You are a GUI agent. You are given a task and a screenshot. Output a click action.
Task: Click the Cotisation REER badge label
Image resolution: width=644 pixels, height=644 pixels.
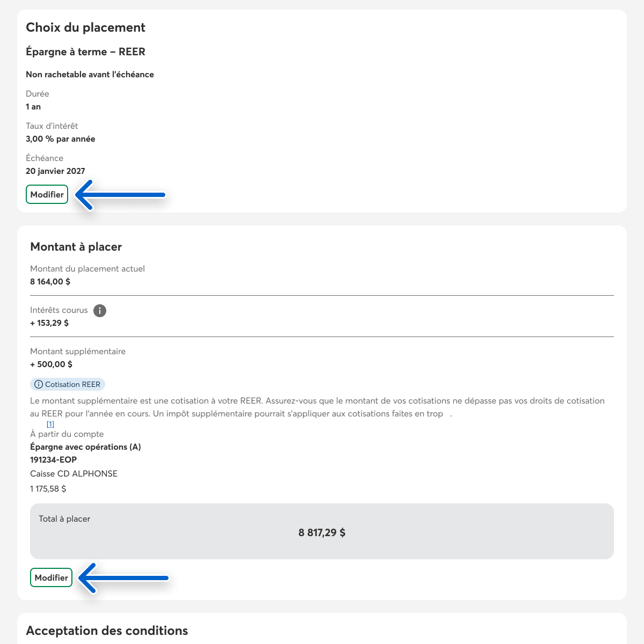[72, 384]
